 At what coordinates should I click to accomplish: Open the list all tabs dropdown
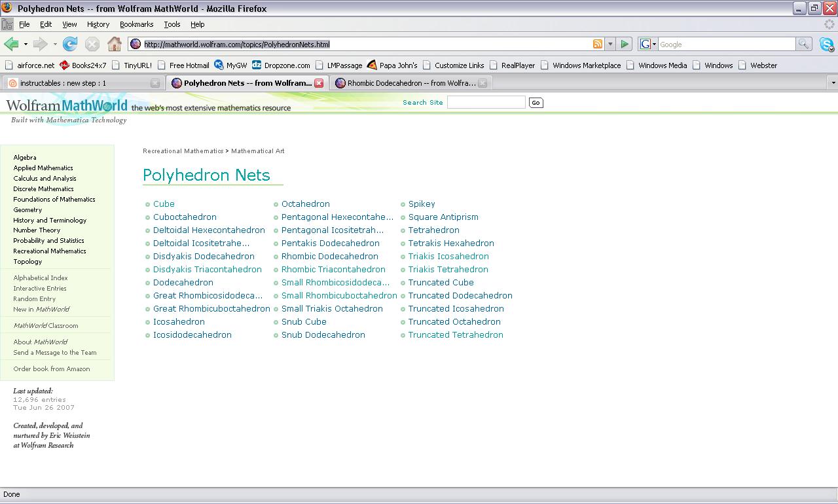(x=833, y=83)
